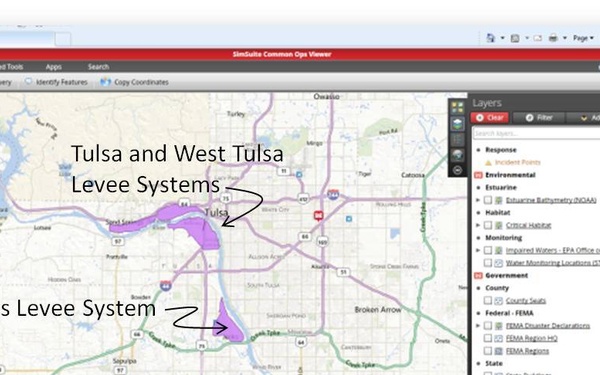Open the FEMA Regions link
Image resolution: width=600 pixels, height=375 pixels.
pyautogui.click(x=527, y=351)
